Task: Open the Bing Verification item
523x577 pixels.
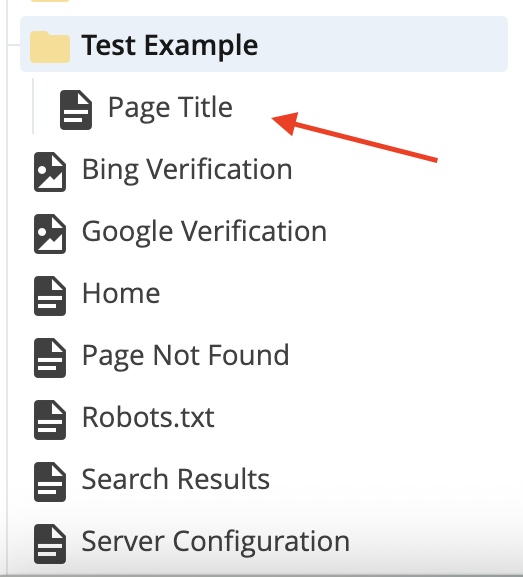Action: (187, 170)
